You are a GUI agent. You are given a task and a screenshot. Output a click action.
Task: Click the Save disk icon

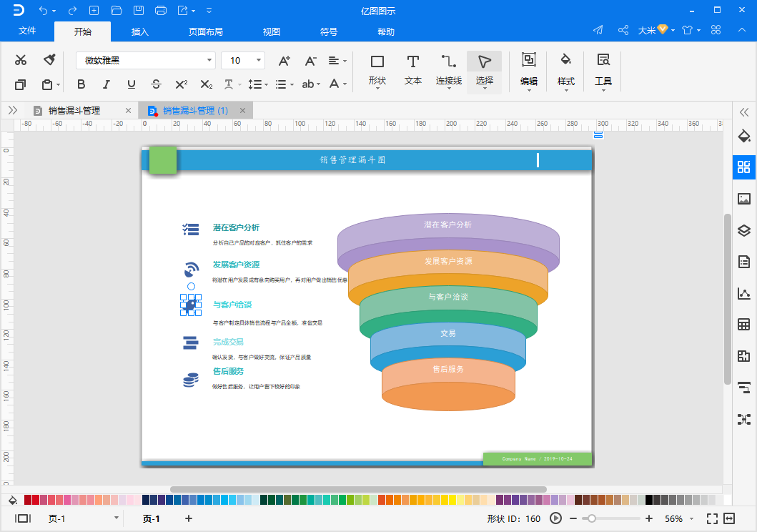click(x=139, y=10)
